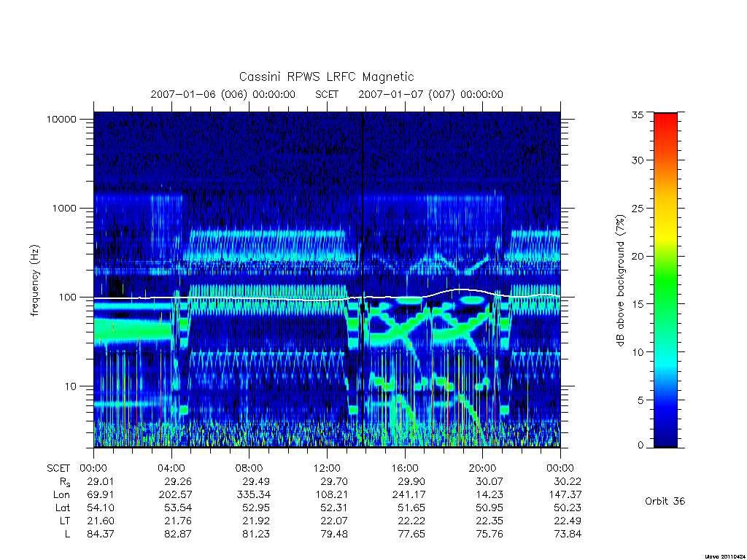Click the 'Orbit 36' label
747x560 pixels.
tap(665, 501)
